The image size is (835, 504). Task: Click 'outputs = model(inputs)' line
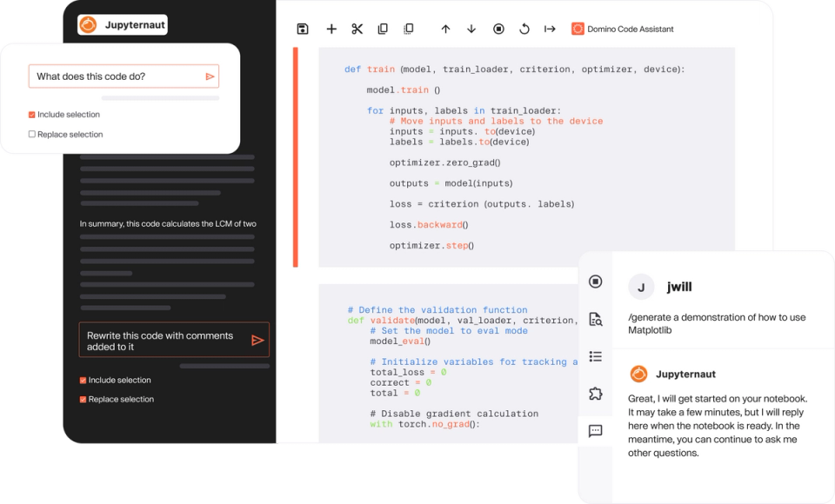451,183
